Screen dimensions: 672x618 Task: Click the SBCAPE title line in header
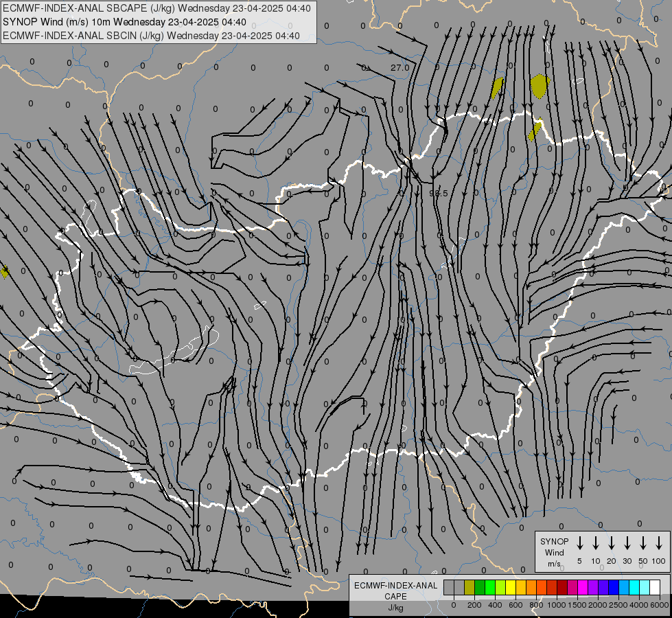(x=157, y=8)
